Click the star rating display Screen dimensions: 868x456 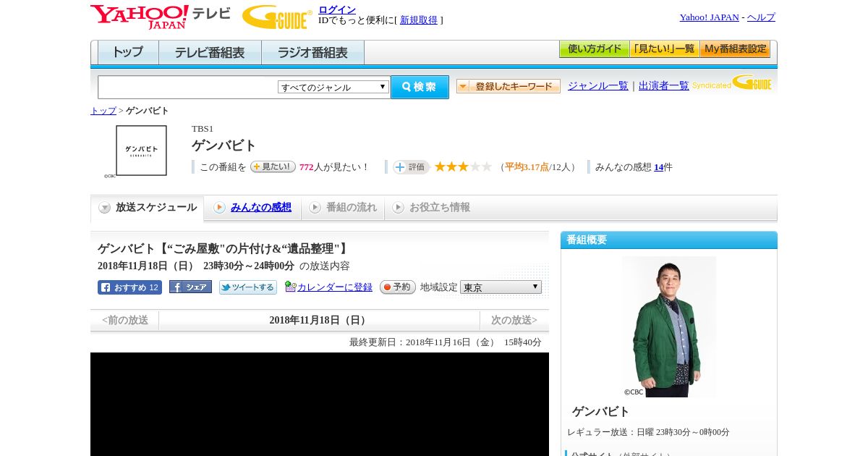pyautogui.click(x=463, y=166)
